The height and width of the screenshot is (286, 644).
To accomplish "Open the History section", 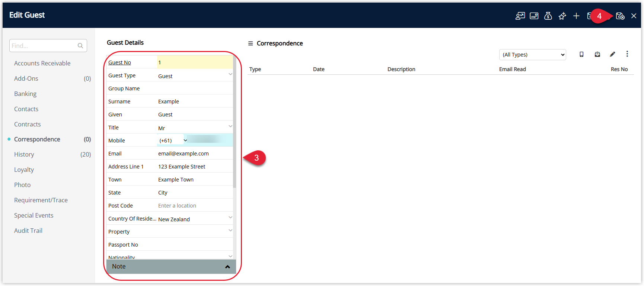I will (x=24, y=154).
